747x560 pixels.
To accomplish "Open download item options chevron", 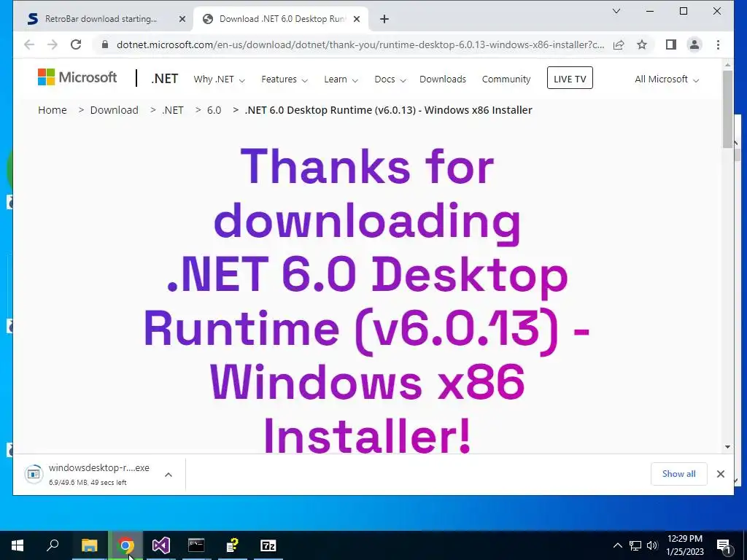I will click(x=169, y=475).
